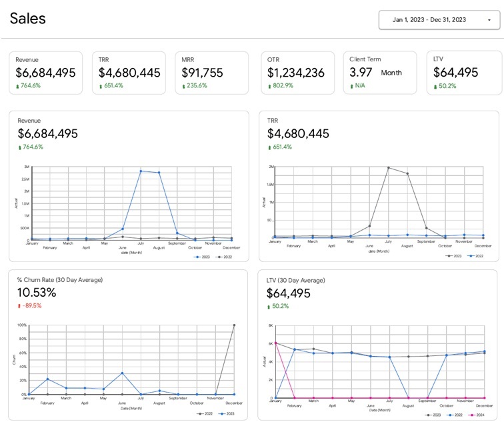This screenshot has height=424, width=504.
Task: Toggle the 2023 legend entry in the TRR chart
Action: point(453,256)
